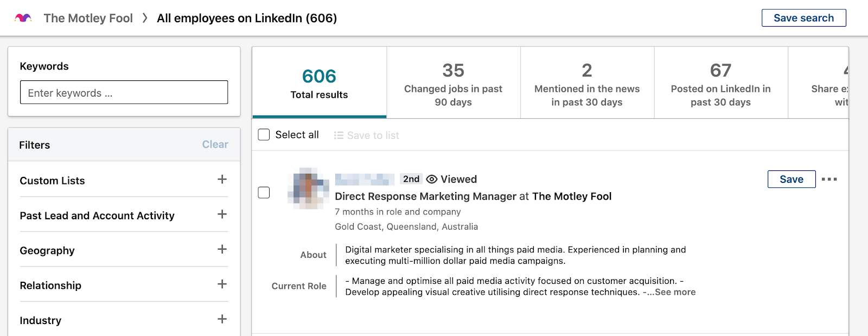
Task: Check the Direct Response Marketing Manager result
Action: coord(264,193)
